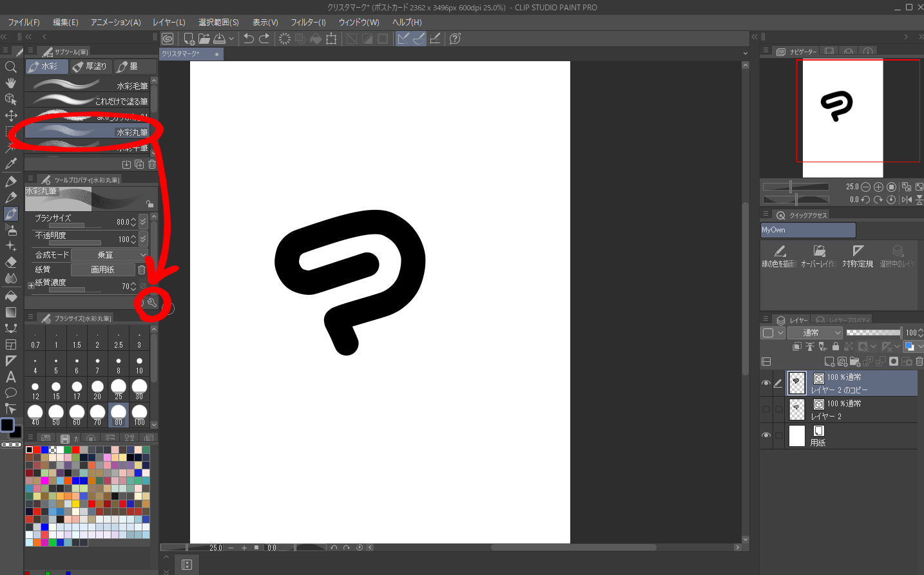Switch to the 厚塗り sub tool tab
The width and height of the screenshot is (924, 575).
tap(90, 66)
